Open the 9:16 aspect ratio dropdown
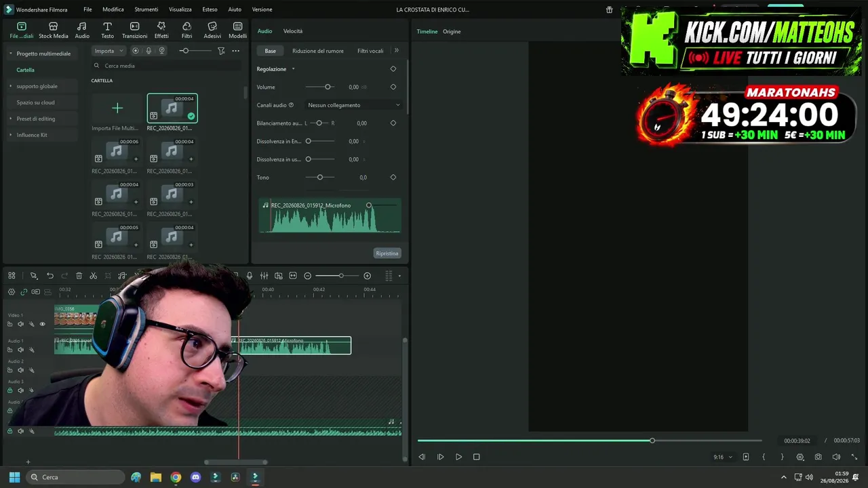This screenshot has width=868, height=488. point(723,457)
